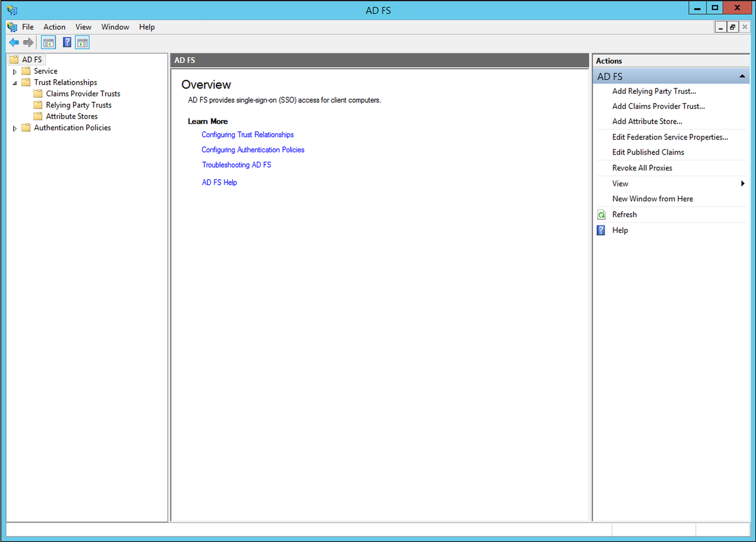Collapse the AD FS actions section

tap(742, 76)
